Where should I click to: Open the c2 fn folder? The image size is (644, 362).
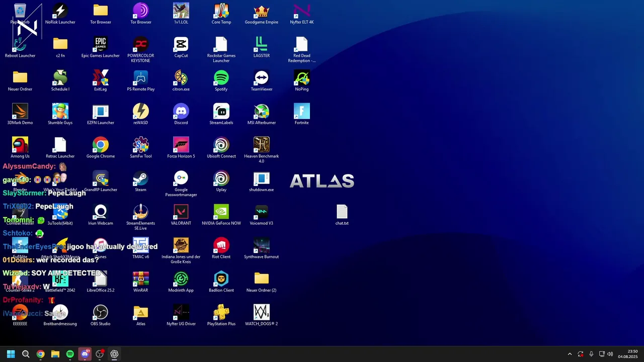60,47
